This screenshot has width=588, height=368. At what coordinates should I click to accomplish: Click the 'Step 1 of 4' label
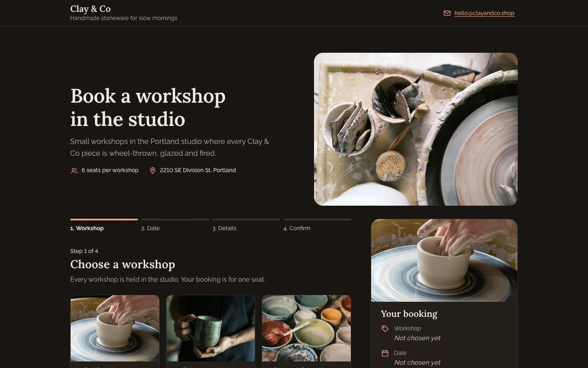pos(84,251)
